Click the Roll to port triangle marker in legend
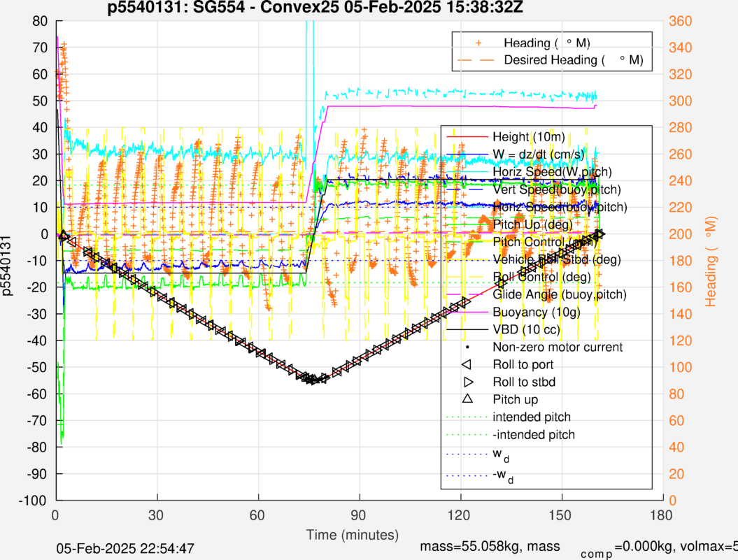 pos(467,364)
